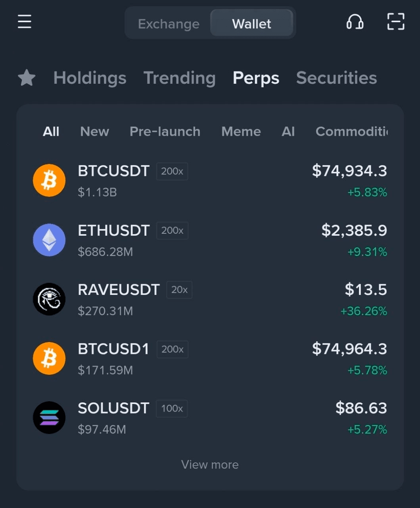420x508 pixels.
Task: Tap the Ethereum logo icon
Action: point(49,240)
